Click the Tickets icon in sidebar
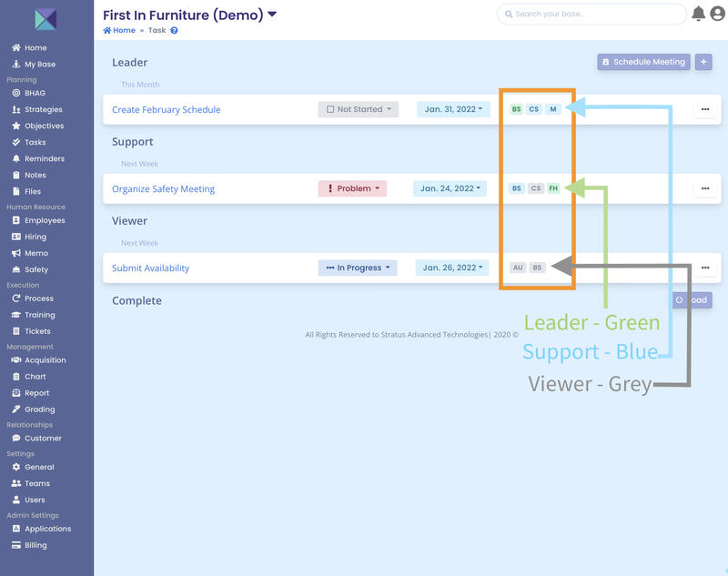 click(x=16, y=331)
